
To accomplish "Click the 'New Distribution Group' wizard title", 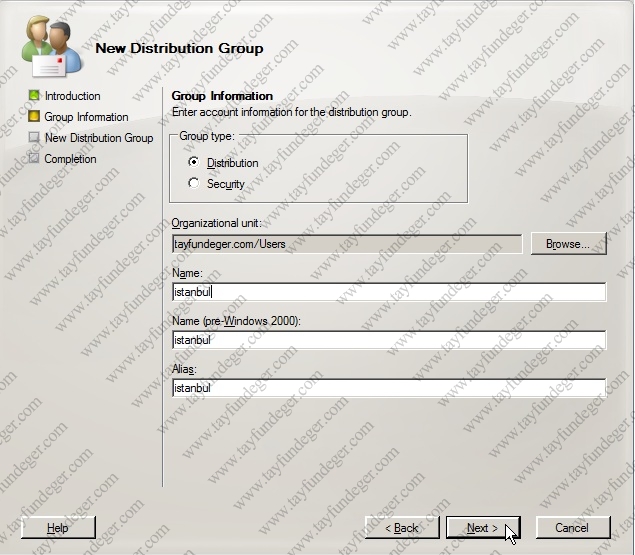I will 179,48.
